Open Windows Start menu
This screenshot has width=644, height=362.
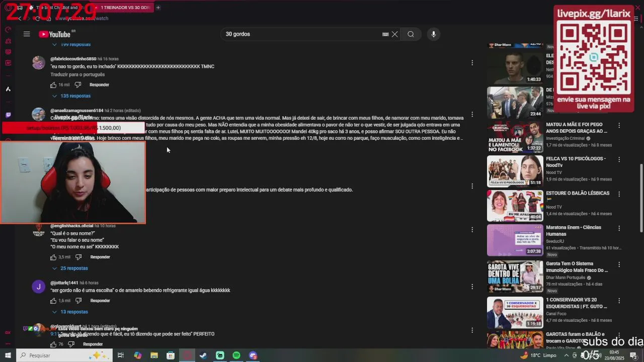[8, 355]
